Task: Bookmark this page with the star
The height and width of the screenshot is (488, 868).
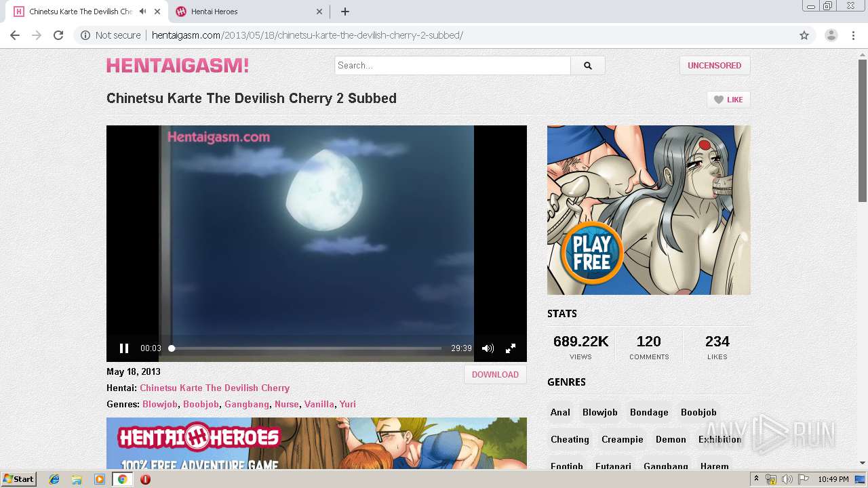Action: [x=804, y=35]
